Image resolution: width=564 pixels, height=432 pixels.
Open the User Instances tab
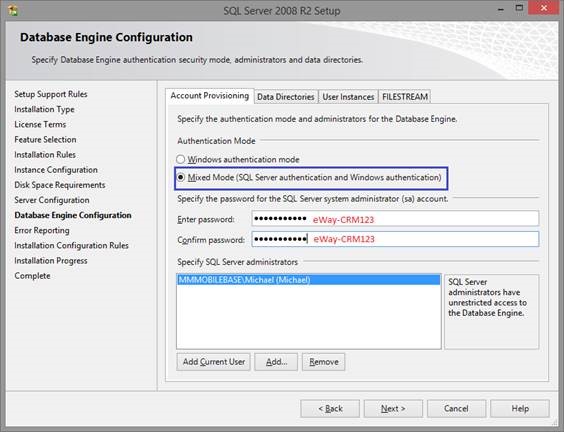coord(348,97)
